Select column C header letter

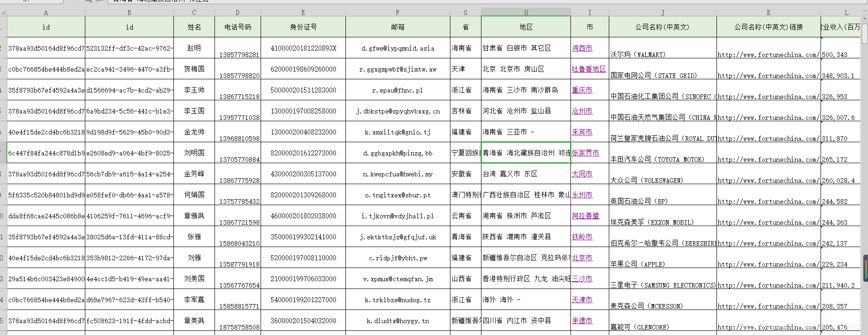pyautogui.click(x=194, y=13)
